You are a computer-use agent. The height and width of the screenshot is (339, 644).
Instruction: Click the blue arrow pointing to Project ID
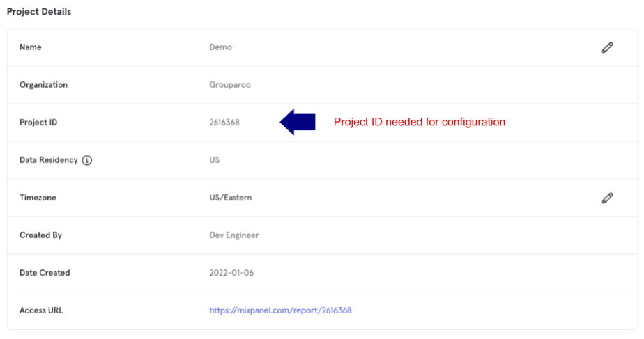coord(298,122)
